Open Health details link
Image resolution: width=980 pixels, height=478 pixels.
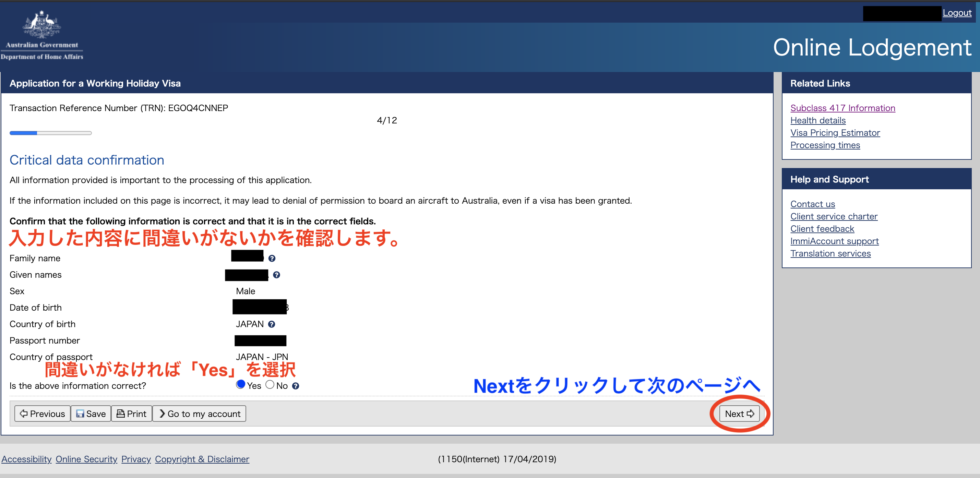pos(818,121)
